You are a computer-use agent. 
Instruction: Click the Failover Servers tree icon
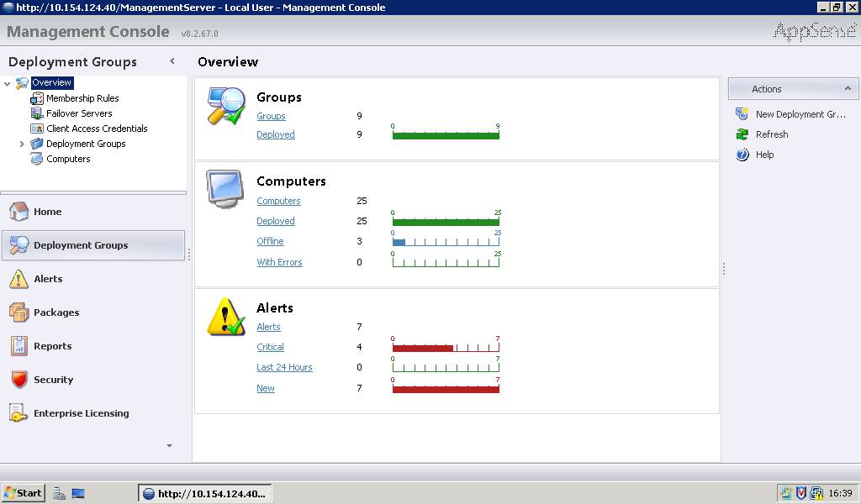[37, 113]
